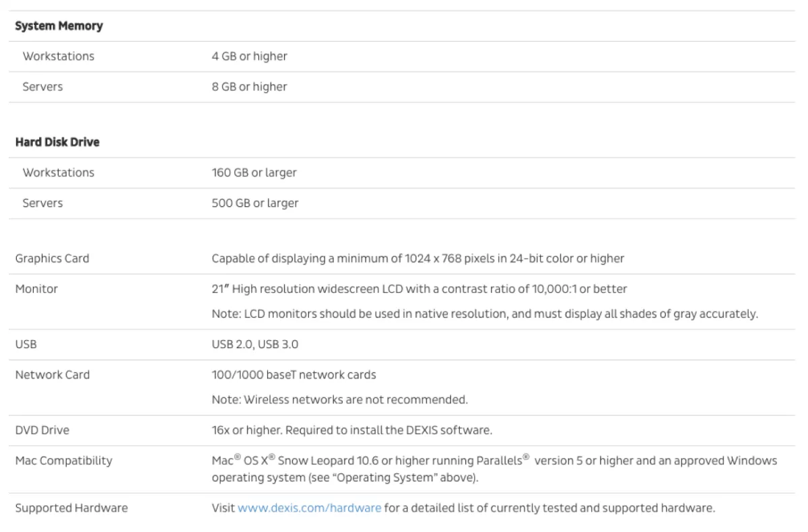The image size is (808, 532).
Task: Click the Supported Hardware row label
Action: 71,508
